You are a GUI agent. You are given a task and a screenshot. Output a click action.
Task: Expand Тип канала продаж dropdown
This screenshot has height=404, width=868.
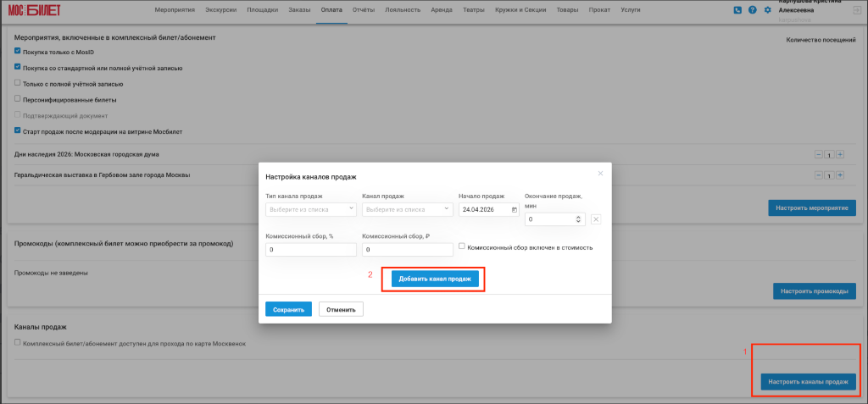(x=311, y=209)
